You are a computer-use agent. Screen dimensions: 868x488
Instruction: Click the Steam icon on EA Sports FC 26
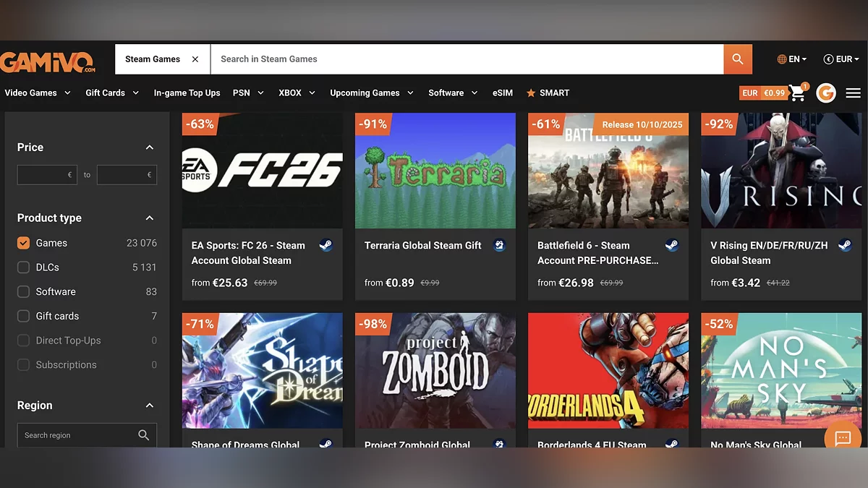pos(326,245)
